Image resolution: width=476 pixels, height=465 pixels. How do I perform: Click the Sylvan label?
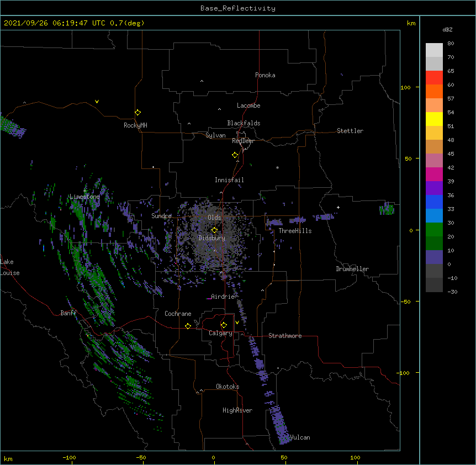(215, 135)
